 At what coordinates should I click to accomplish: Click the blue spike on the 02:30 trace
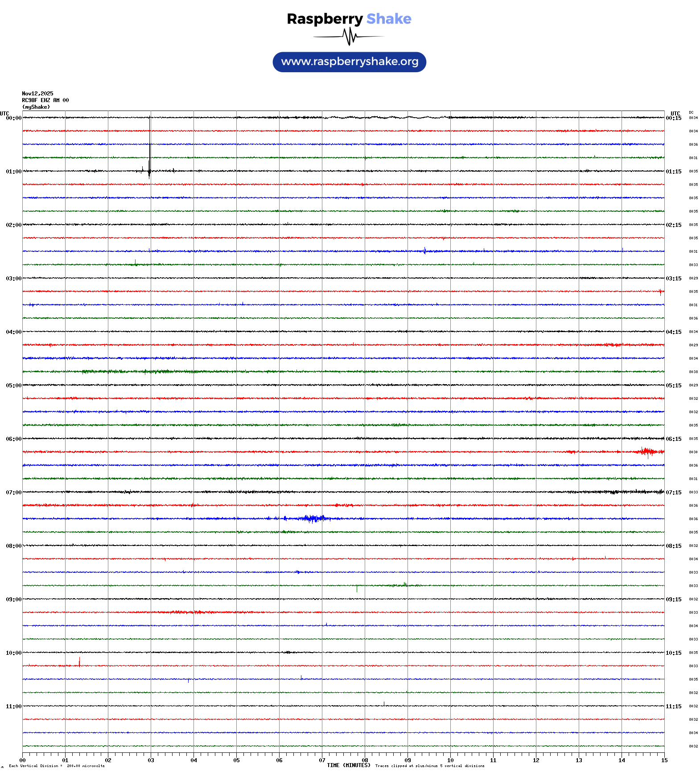coord(424,250)
